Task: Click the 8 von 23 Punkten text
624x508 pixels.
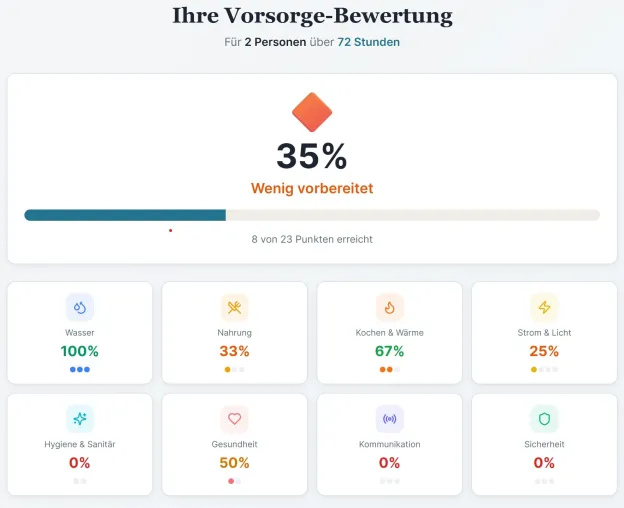Action: click(x=312, y=239)
